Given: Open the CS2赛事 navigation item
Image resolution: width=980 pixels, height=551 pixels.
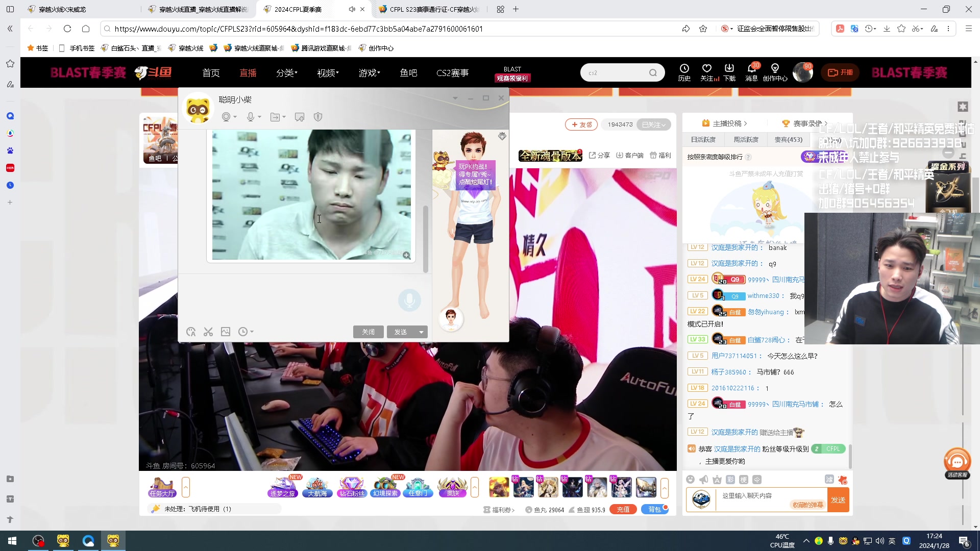Looking at the screenshot, I should pyautogui.click(x=452, y=73).
